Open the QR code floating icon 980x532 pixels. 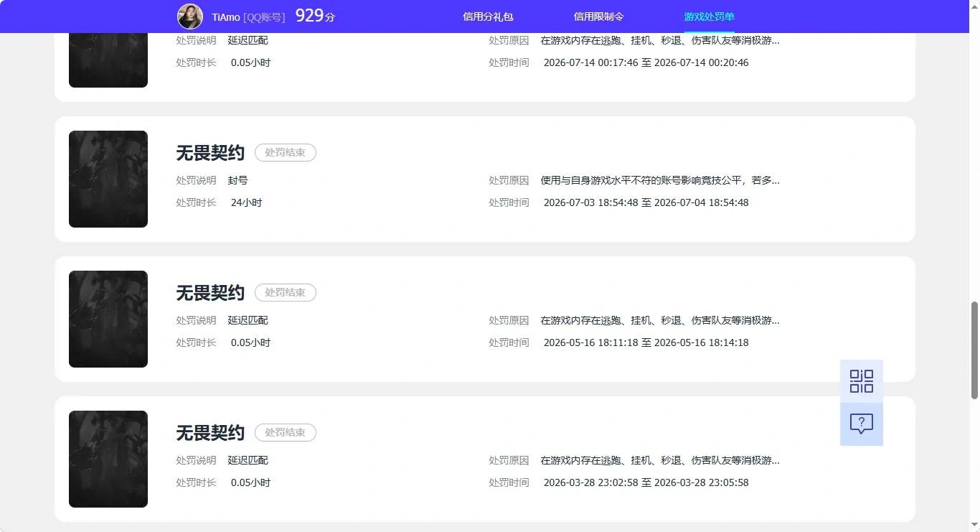click(862, 381)
